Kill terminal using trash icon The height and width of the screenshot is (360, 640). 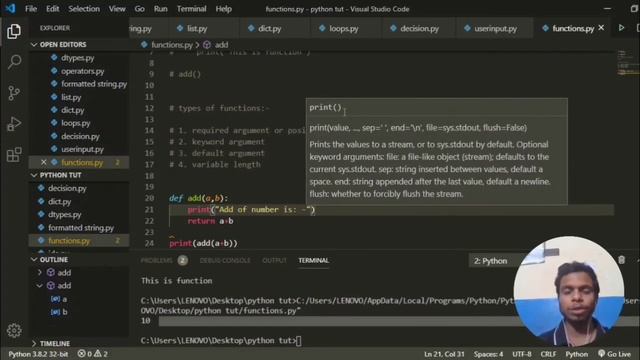pyautogui.click(x=621, y=260)
